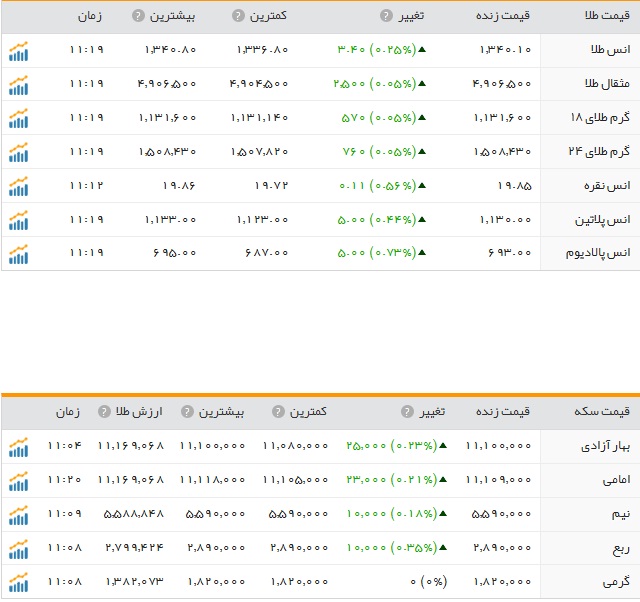640x602 pixels.
Task: Select ربع gold value ۲,۷۹۹,۴۲۴
Action: (x=134, y=548)
